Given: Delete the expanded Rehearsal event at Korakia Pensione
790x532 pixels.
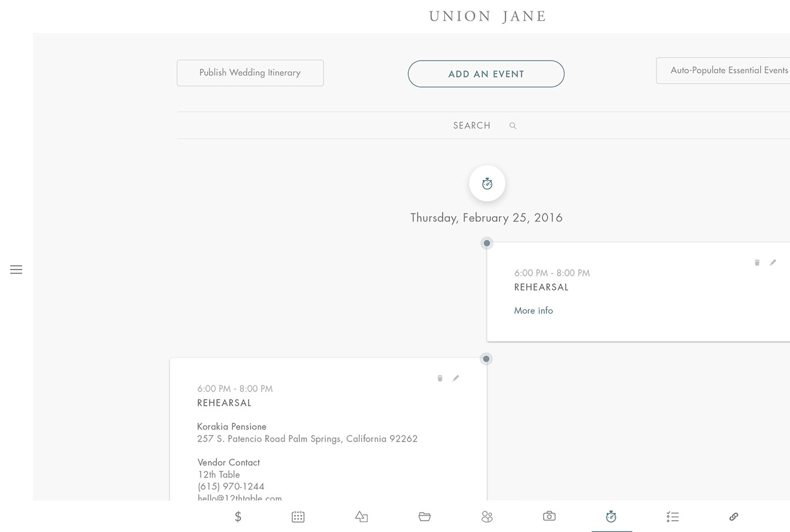Looking at the screenshot, I should (x=439, y=379).
